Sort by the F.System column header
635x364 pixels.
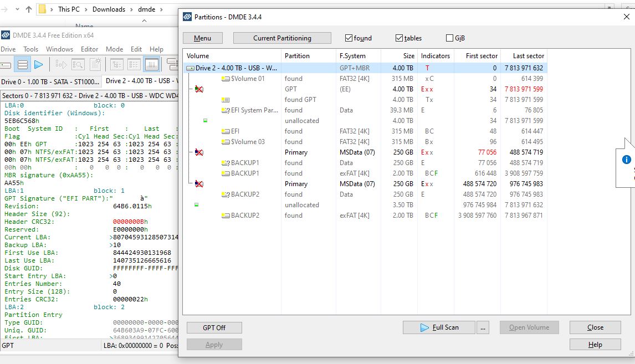pyautogui.click(x=358, y=56)
